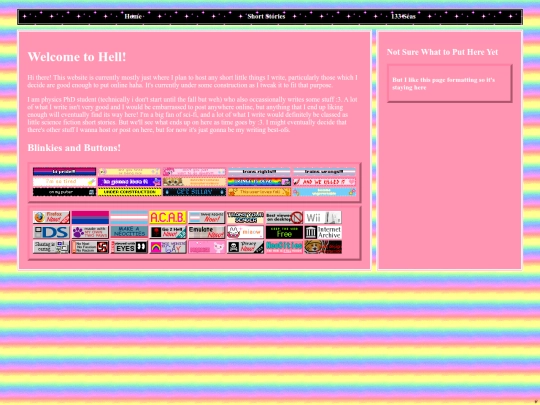
Task: Click the orange 'This user loves fall' blinkie
Action: point(259,192)
